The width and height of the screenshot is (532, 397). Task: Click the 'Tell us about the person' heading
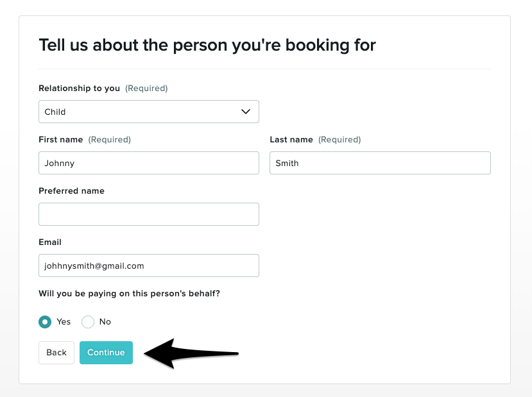[x=207, y=45]
